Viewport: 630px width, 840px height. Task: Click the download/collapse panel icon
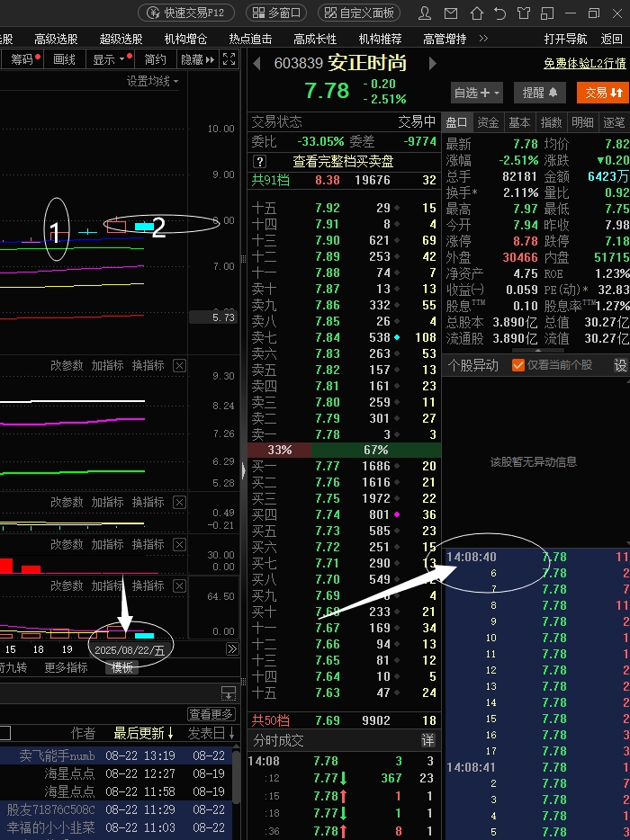(x=229, y=693)
